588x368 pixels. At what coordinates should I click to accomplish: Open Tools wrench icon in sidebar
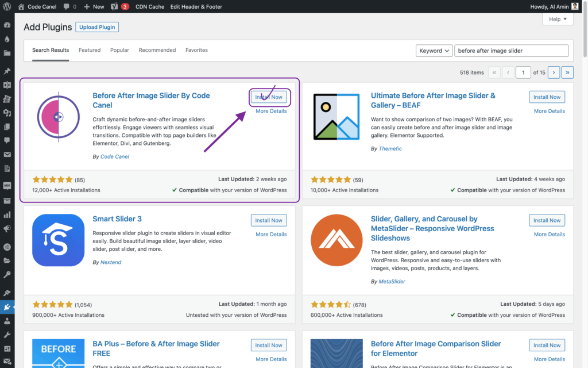coord(7,335)
